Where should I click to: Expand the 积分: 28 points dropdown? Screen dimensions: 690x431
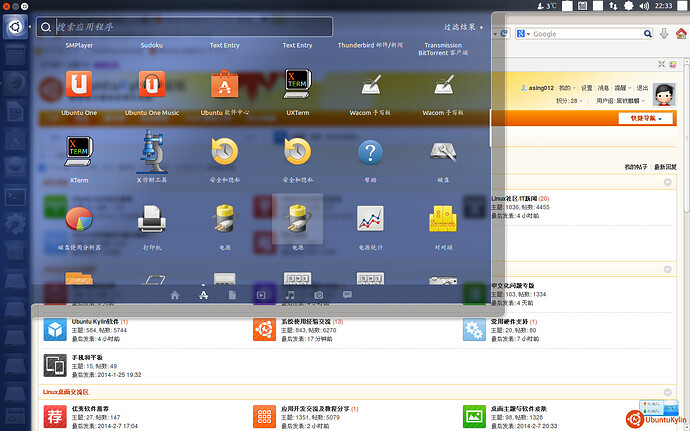click(x=569, y=101)
